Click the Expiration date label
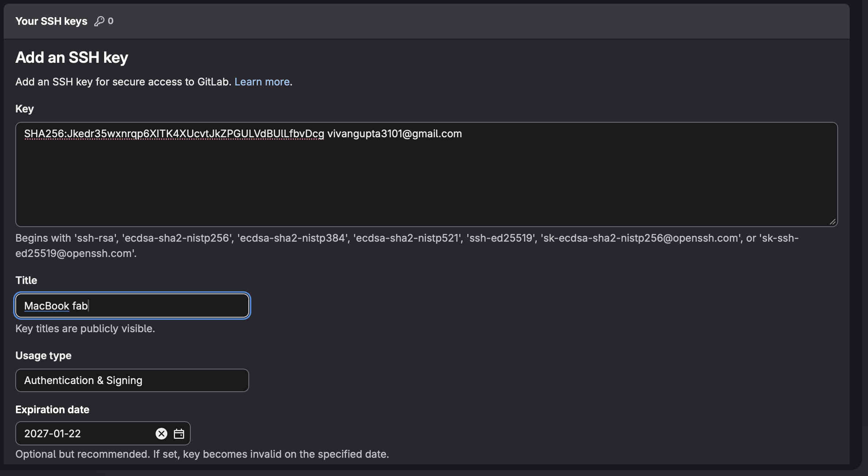The height and width of the screenshot is (476, 868). pyautogui.click(x=52, y=410)
